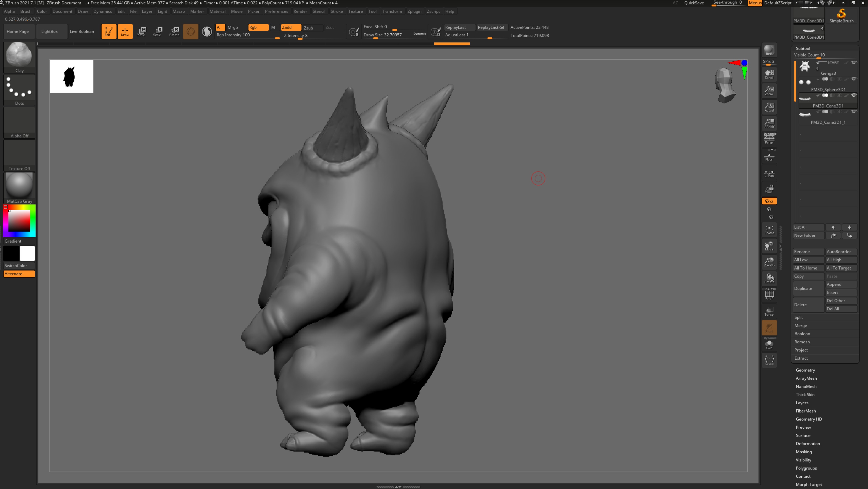868x489 pixels.
Task: Activate the Scale tool icon
Action: point(157,31)
